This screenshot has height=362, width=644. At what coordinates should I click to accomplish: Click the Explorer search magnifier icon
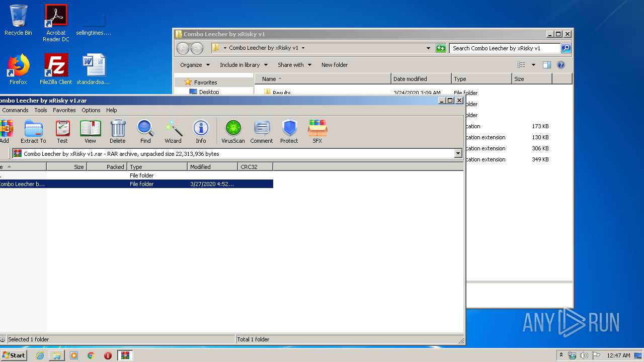click(566, 48)
